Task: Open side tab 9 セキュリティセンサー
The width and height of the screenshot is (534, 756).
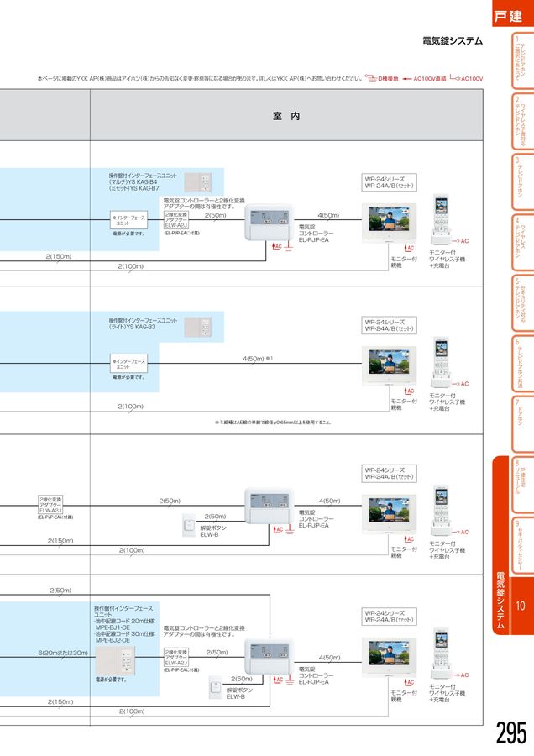Action: click(523, 545)
